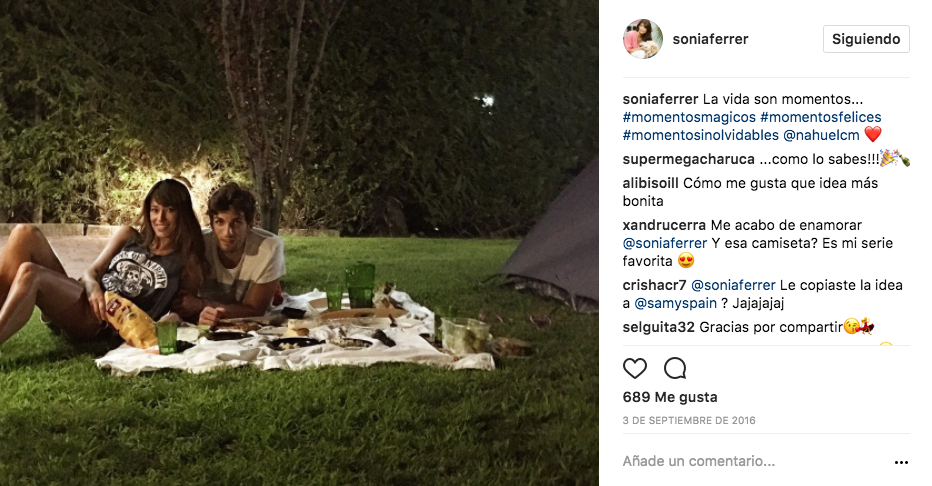932x486 pixels.
Task: Open the three-dots more options menu
Action: (901, 462)
